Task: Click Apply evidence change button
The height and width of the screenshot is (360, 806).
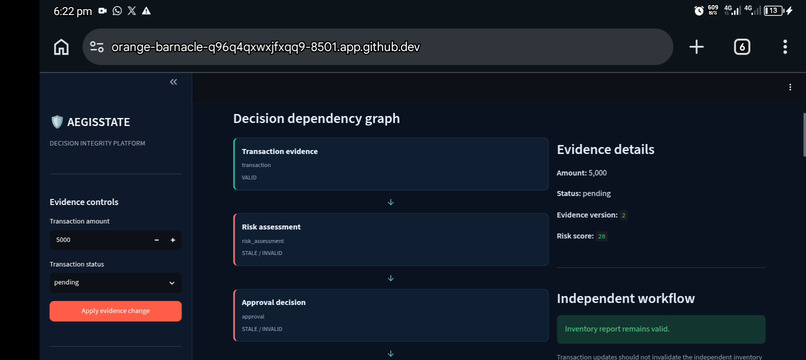Action: tap(116, 311)
